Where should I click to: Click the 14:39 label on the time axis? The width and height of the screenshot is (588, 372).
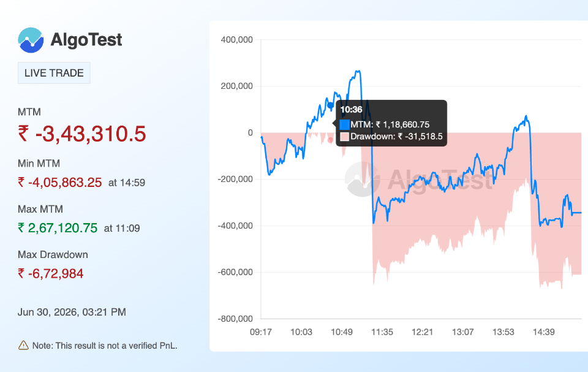pos(544,332)
